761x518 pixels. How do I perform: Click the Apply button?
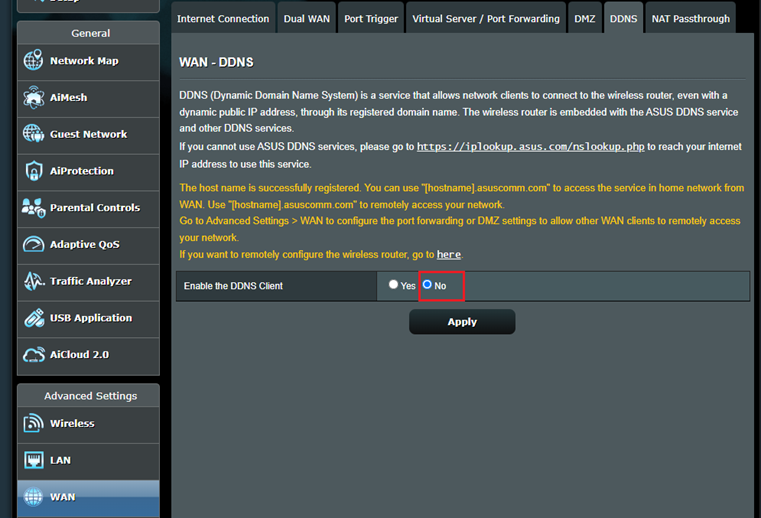click(462, 321)
